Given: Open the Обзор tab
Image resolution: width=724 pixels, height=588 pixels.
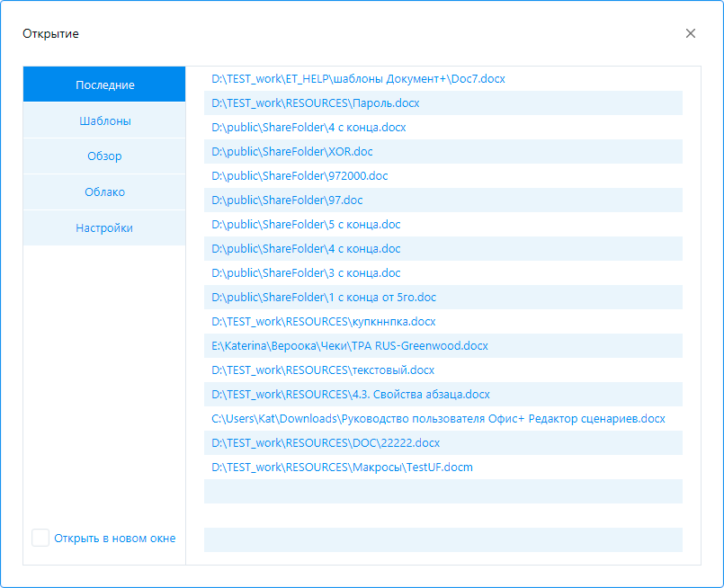Looking at the screenshot, I should click(x=104, y=156).
